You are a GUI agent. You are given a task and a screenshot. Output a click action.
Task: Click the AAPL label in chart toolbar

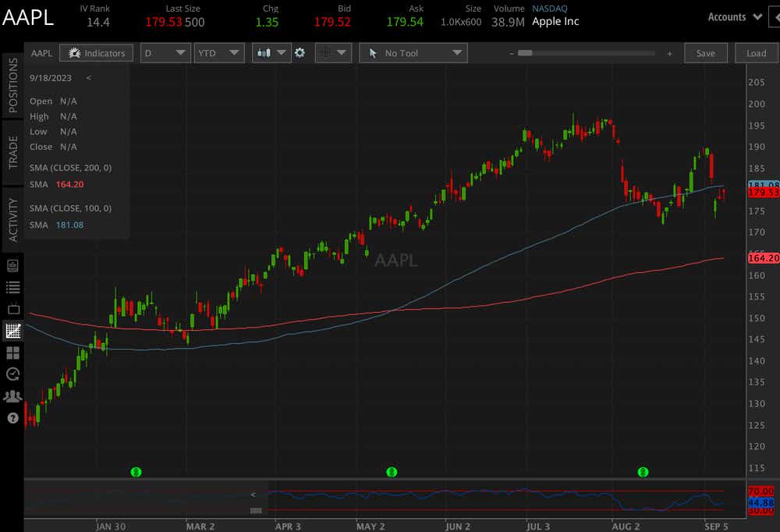click(41, 53)
